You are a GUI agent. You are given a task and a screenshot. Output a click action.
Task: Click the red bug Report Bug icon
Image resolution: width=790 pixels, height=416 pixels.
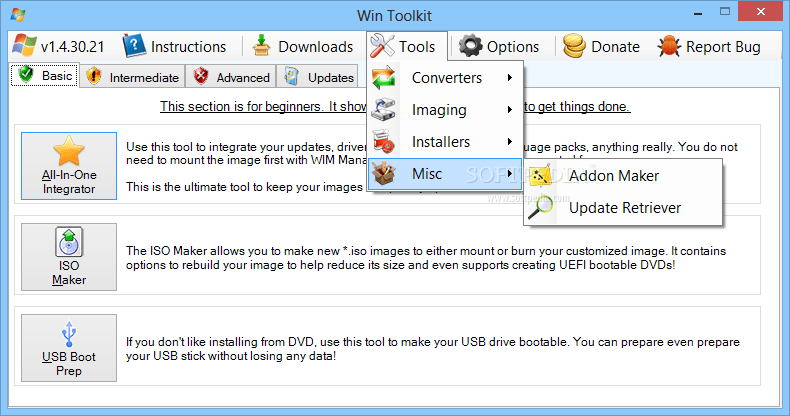(669, 46)
